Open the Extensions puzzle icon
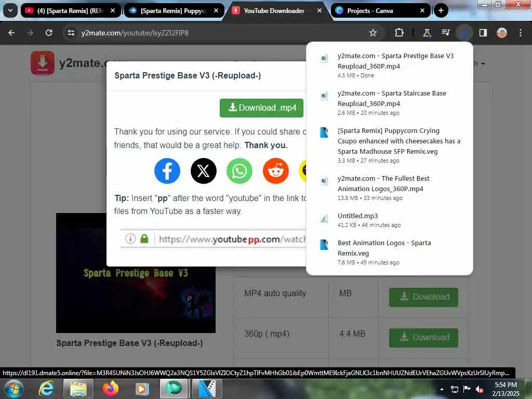This screenshot has height=399, width=532. coord(399,33)
